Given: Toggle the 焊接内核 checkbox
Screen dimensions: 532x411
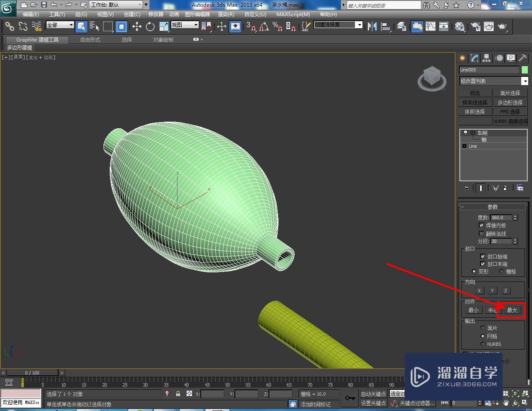Looking at the screenshot, I should point(481,225).
